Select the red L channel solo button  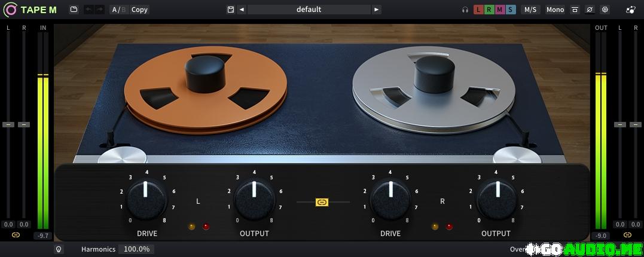(x=478, y=10)
